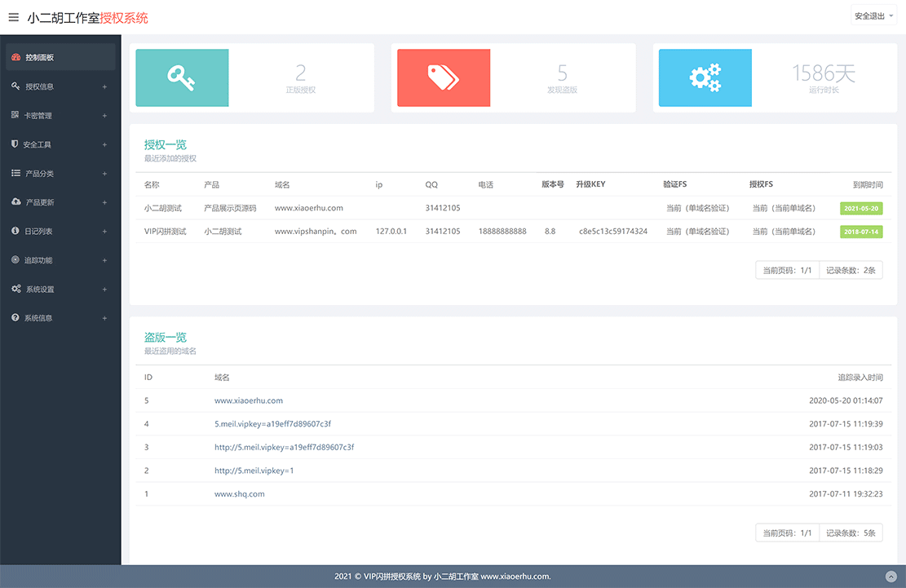Click the blue gears icon tile
Image resolution: width=906 pixels, height=588 pixels.
point(705,77)
